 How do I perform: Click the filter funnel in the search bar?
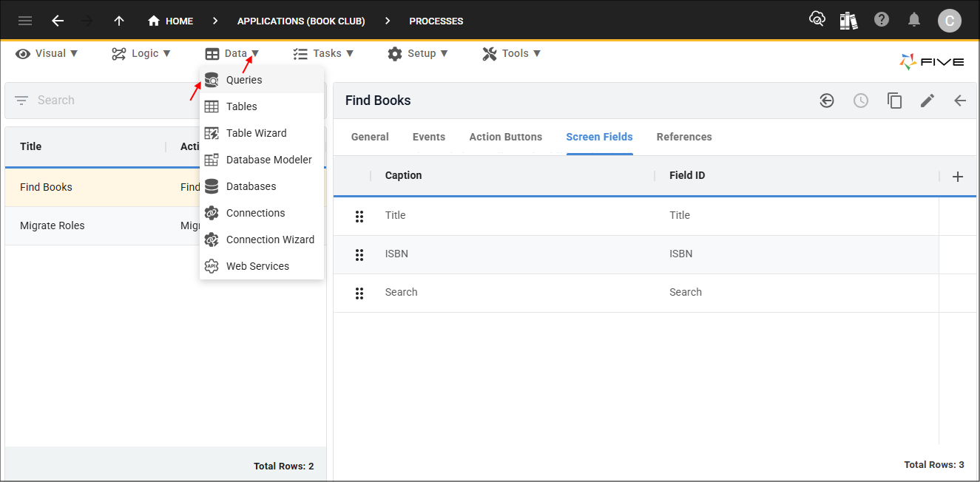21,100
